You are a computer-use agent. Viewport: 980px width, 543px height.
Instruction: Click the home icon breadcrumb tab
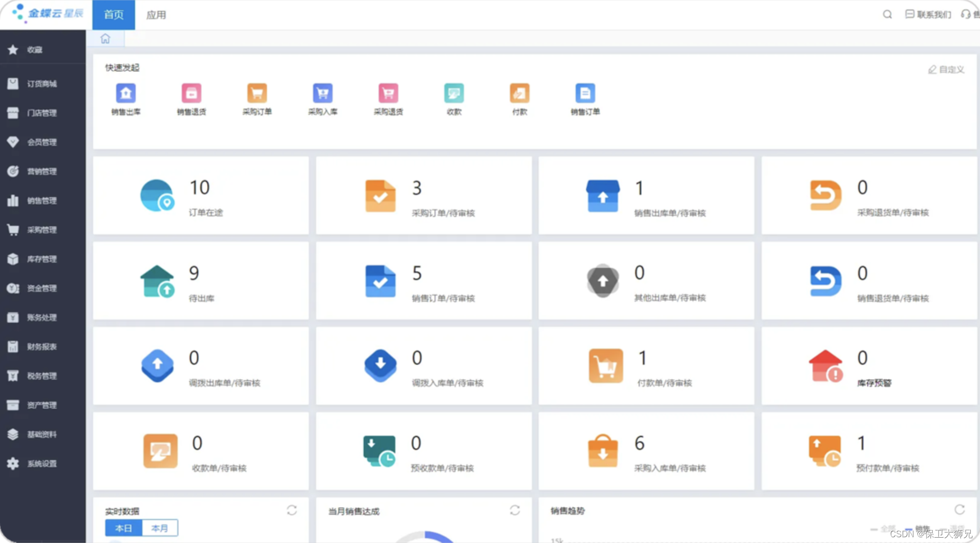click(105, 39)
